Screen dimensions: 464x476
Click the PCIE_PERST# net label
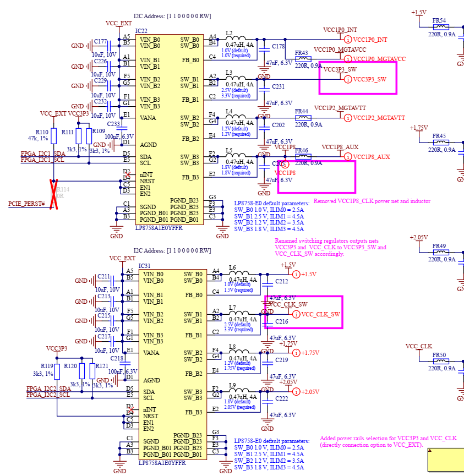[x=26, y=204]
